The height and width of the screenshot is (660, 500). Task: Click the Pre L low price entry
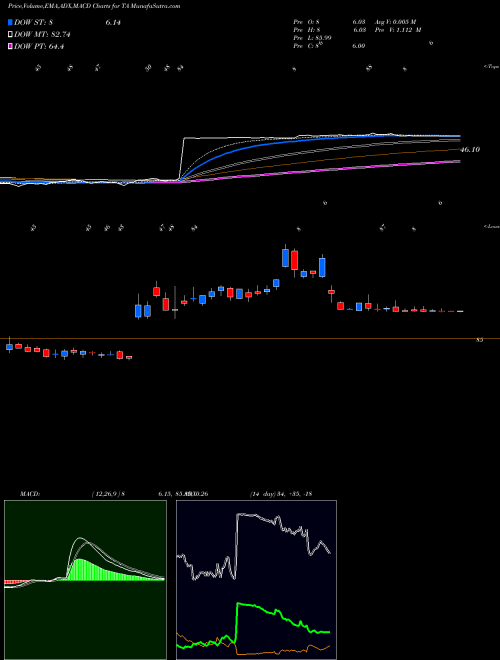point(313,38)
